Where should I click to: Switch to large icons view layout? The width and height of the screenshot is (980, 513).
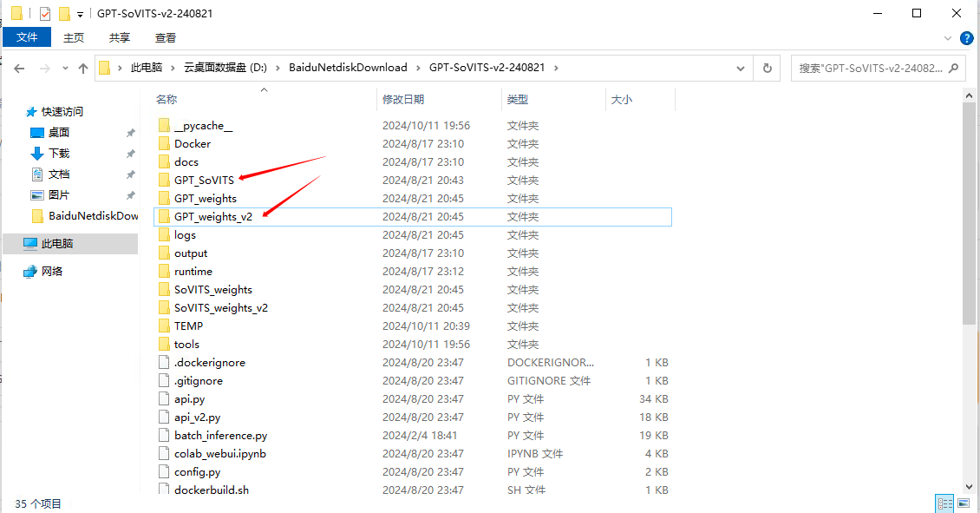click(x=964, y=503)
